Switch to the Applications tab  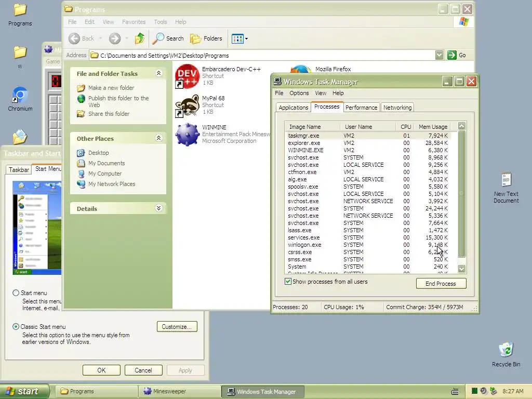(x=293, y=108)
